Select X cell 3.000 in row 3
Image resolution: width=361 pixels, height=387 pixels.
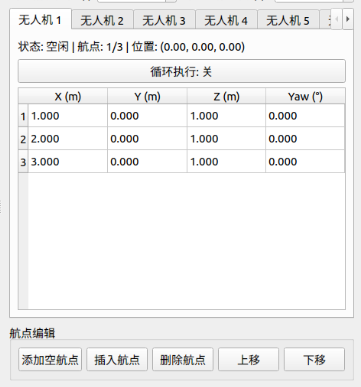[68, 161]
